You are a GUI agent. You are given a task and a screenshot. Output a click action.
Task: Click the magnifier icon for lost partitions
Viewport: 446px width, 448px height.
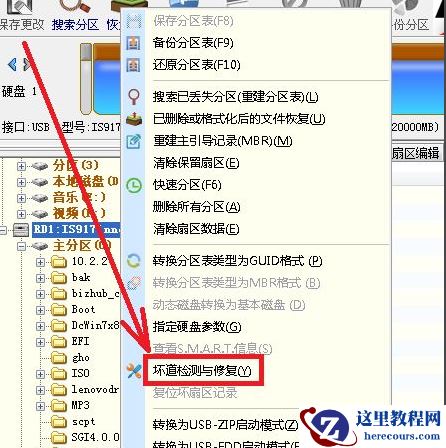point(134,97)
